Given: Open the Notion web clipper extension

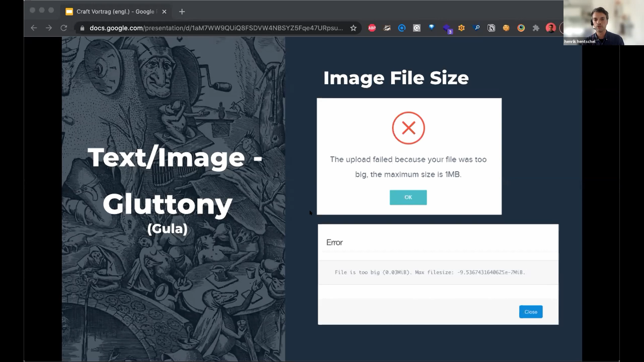Looking at the screenshot, I should tap(491, 28).
